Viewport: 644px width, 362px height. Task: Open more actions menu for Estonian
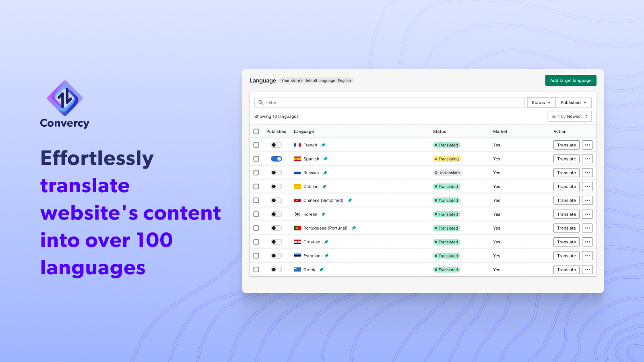pos(587,256)
